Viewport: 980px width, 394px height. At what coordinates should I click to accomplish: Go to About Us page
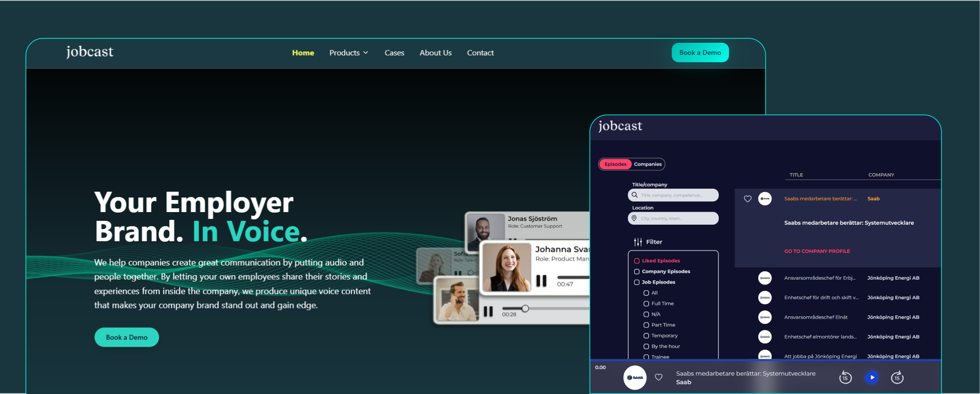436,53
